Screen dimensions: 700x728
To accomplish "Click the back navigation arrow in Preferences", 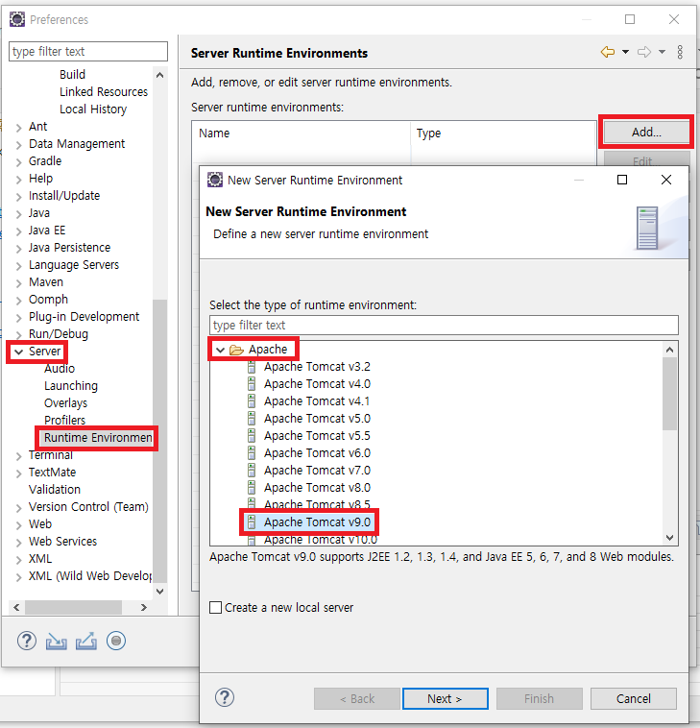I will [x=607, y=52].
